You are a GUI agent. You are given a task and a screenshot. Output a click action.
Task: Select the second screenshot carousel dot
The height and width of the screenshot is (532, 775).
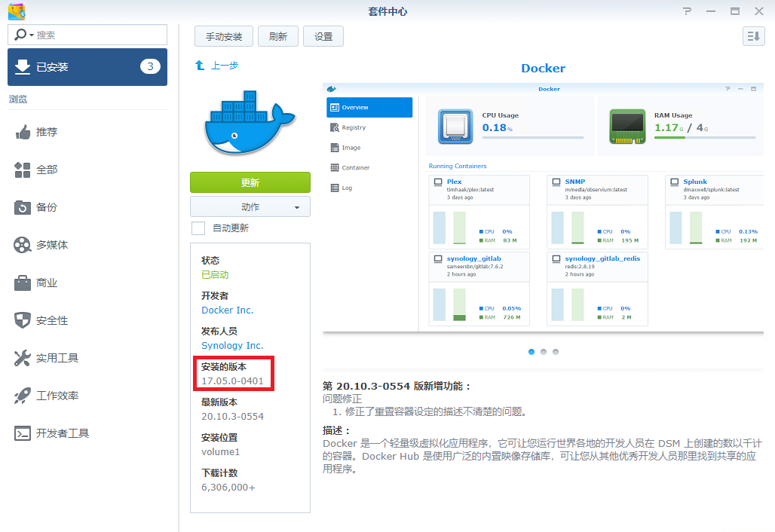(544, 352)
